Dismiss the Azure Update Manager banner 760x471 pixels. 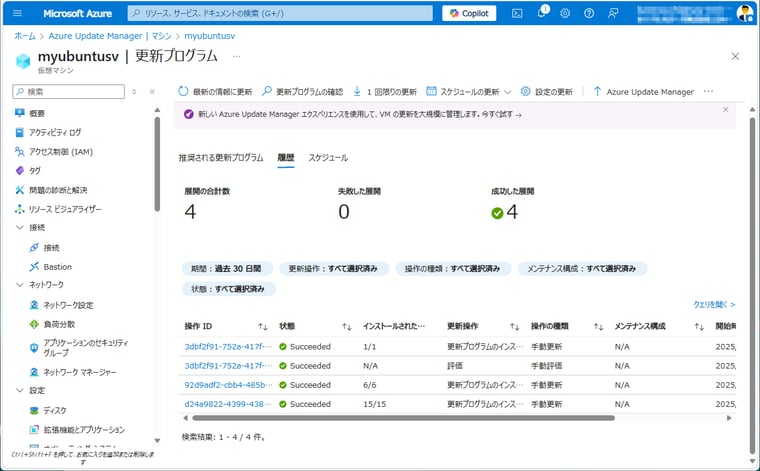click(726, 110)
